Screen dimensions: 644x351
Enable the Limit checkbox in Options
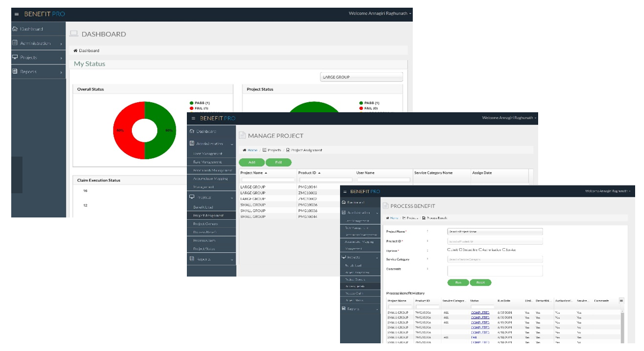(449, 250)
